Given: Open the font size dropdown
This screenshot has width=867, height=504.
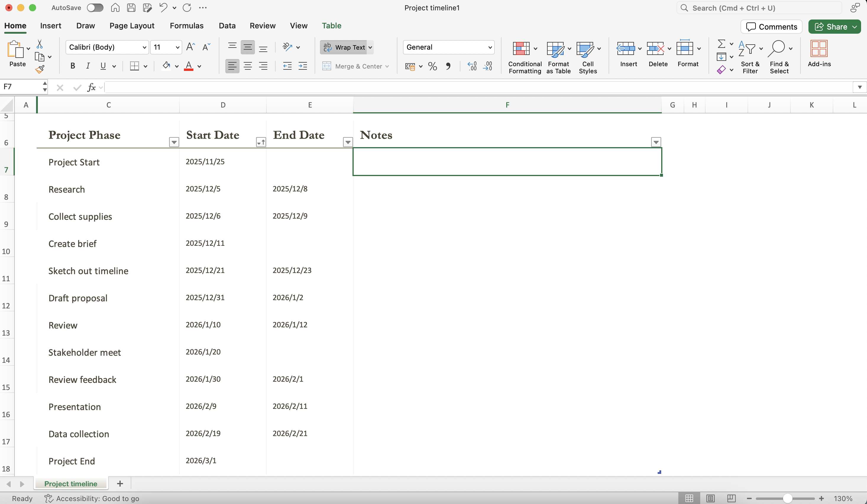Looking at the screenshot, I should point(177,48).
